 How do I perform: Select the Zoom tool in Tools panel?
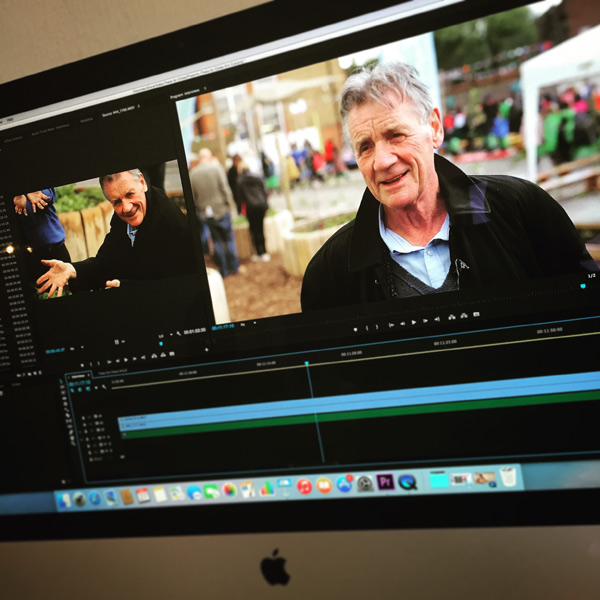[73, 444]
